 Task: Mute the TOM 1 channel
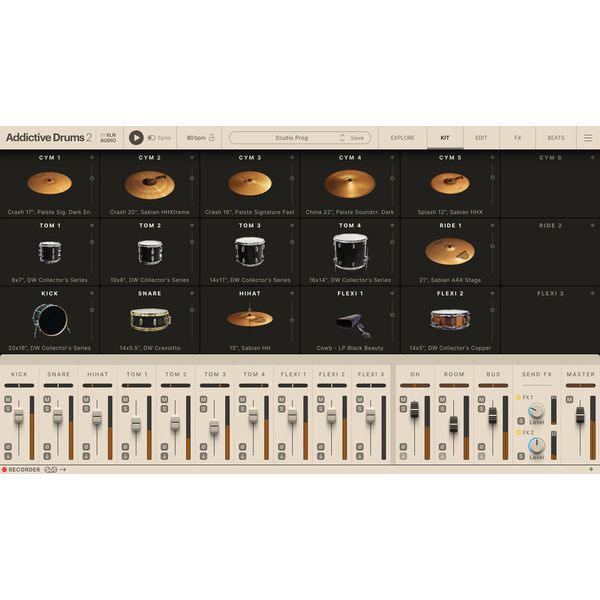pos(125,399)
